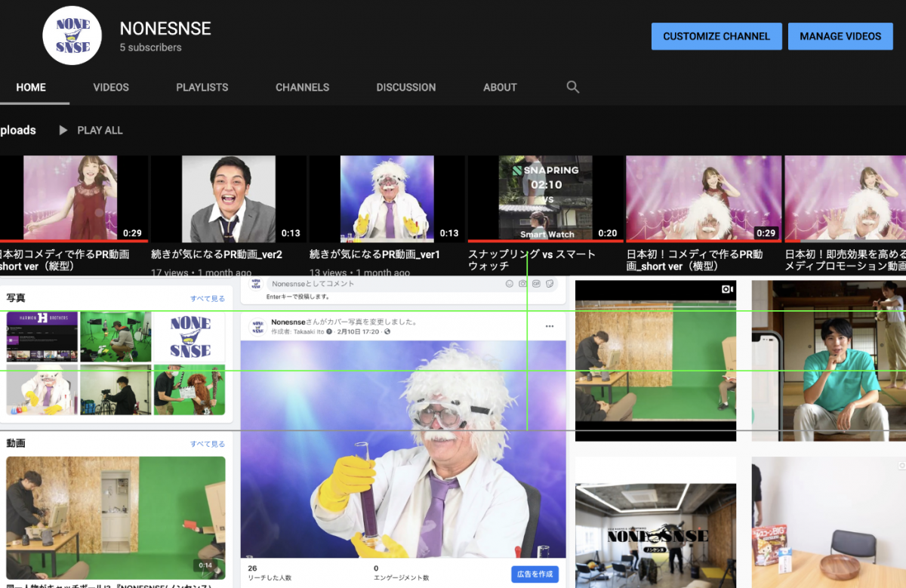The image size is (906, 588).
Task: Open three-dot options menu on cover photo post
Action: (x=550, y=326)
